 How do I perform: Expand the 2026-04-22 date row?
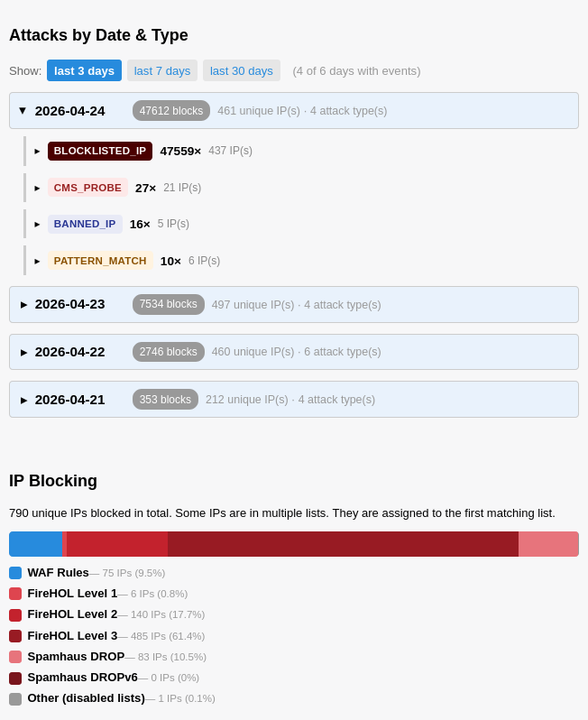point(24,352)
